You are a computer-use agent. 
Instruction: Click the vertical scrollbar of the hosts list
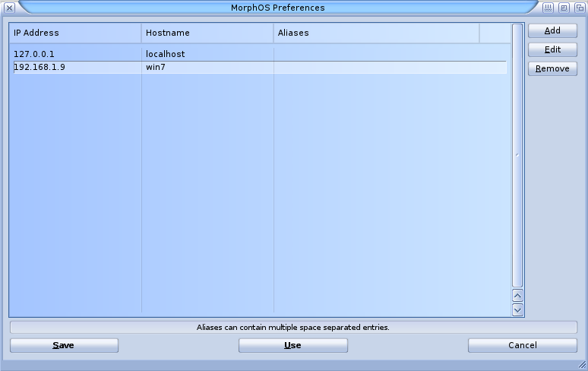tap(517, 155)
